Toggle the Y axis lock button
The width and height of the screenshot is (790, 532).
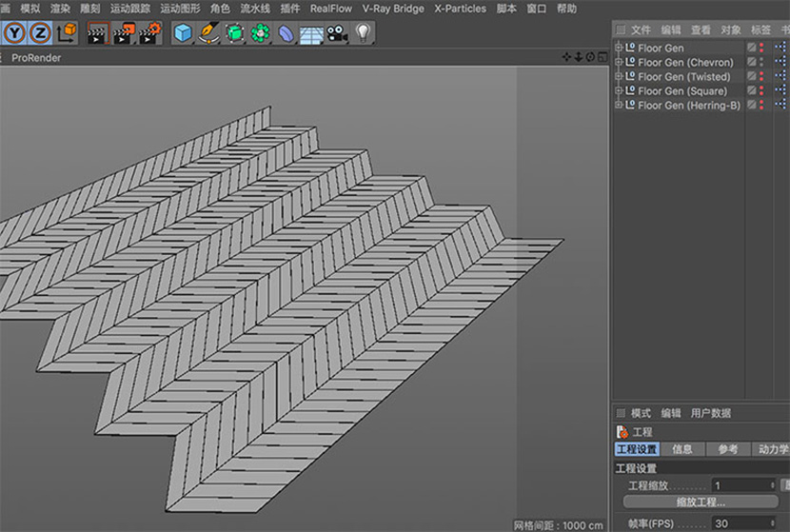point(15,33)
